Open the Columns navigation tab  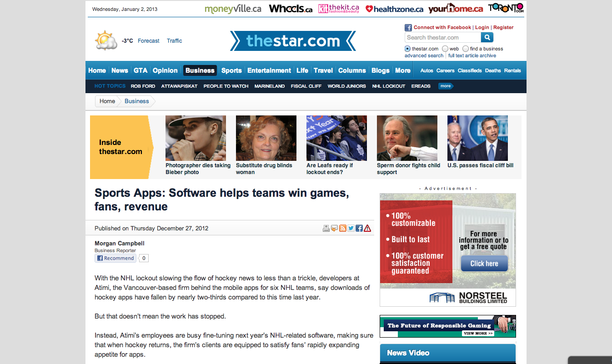pyautogui.click(x=352, y=70)
